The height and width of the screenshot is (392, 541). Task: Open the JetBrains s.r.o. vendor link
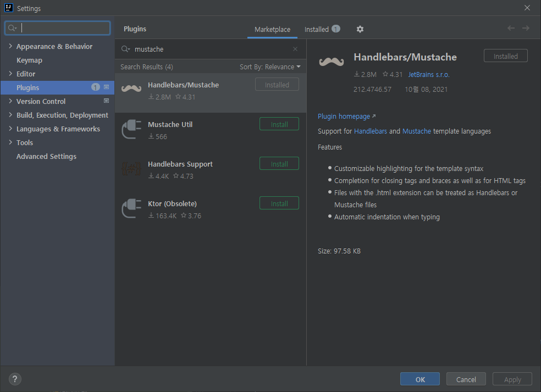(428, 75)
